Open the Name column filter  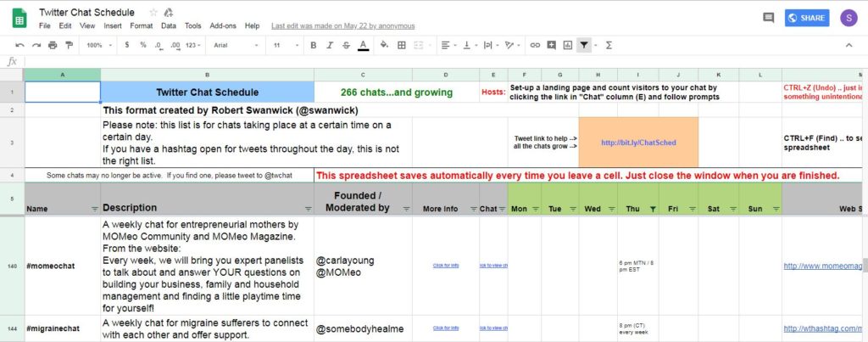pos(95,209)
